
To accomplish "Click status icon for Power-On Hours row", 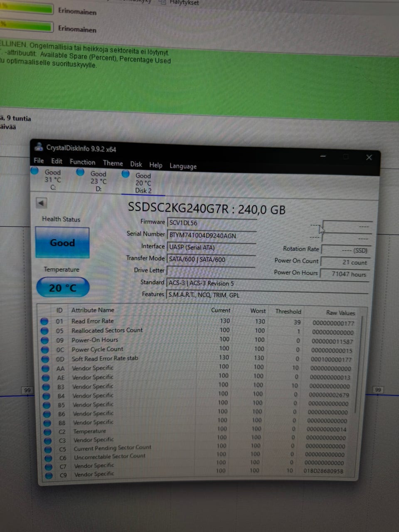I will click(x=45, y=340).
